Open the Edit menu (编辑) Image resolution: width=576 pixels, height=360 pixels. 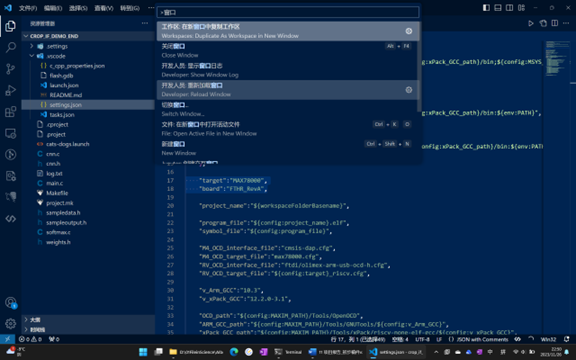coord(53,8)
